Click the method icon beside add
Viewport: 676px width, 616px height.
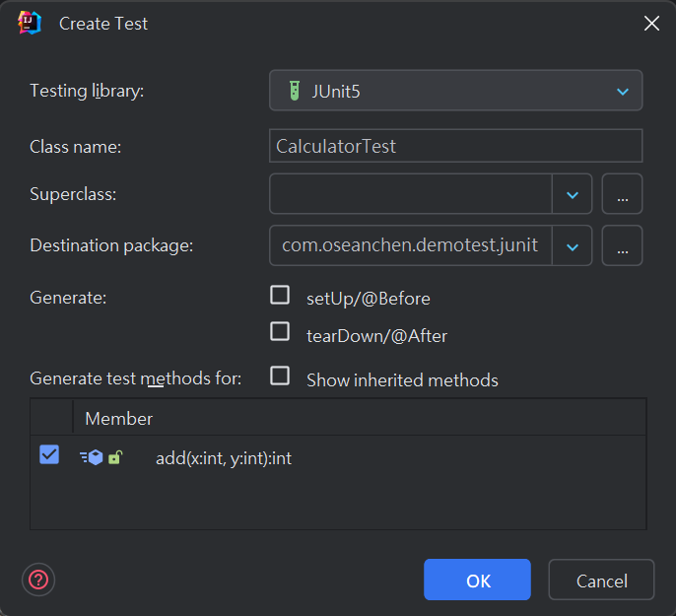click(92, 458)
